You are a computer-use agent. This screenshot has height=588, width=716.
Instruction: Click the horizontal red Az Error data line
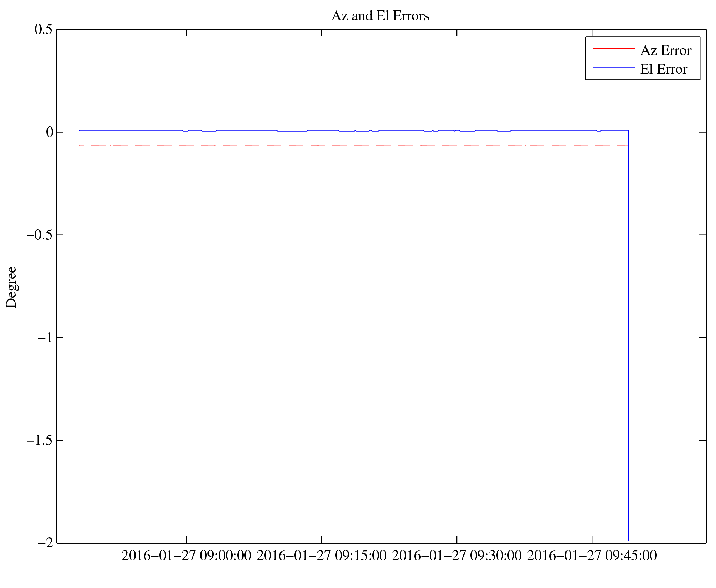coord(349,146)
